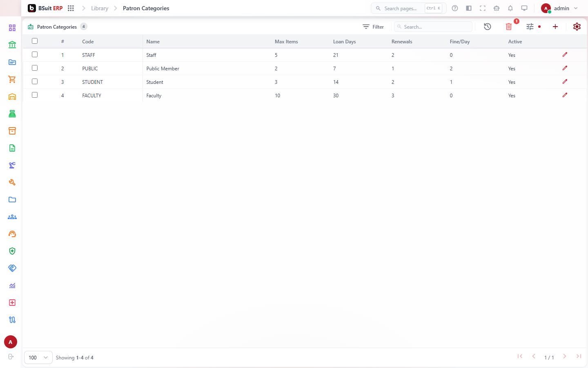Open the dashboard sidebar icon
Viewport: 588px width, 368px height.
(x=12, y=28)
